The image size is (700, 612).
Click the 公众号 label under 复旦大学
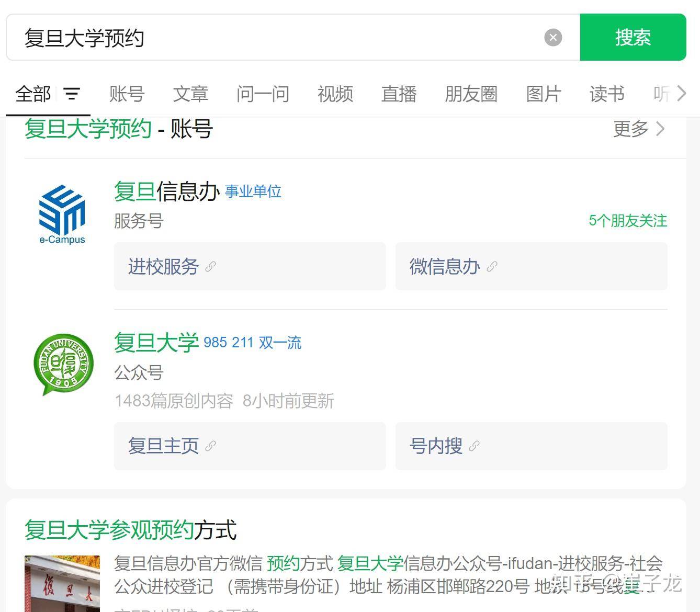click(139, 373)
